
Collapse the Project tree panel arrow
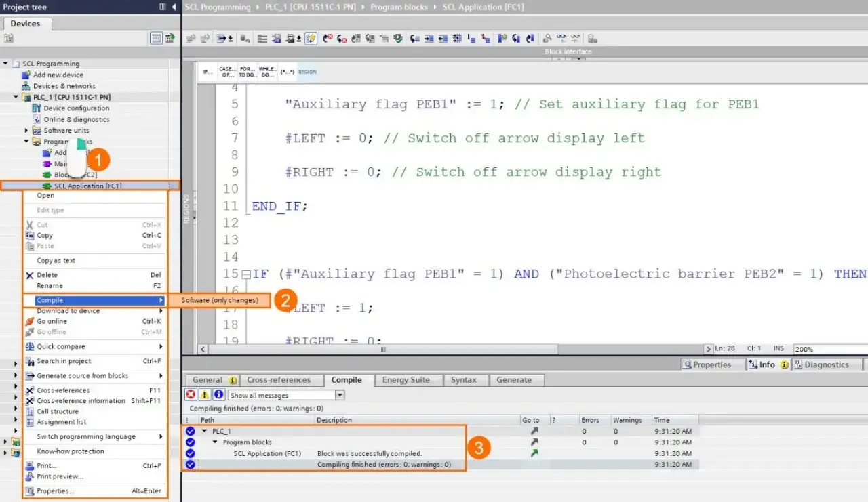coord(174,7)
